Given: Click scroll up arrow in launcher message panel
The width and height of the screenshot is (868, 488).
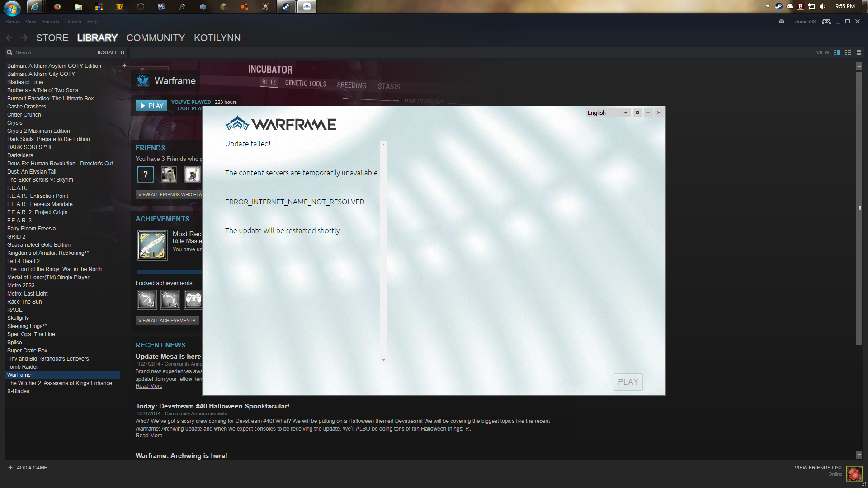Looking at the screenshot, I should pyautogui.click(x=384, y=145).
